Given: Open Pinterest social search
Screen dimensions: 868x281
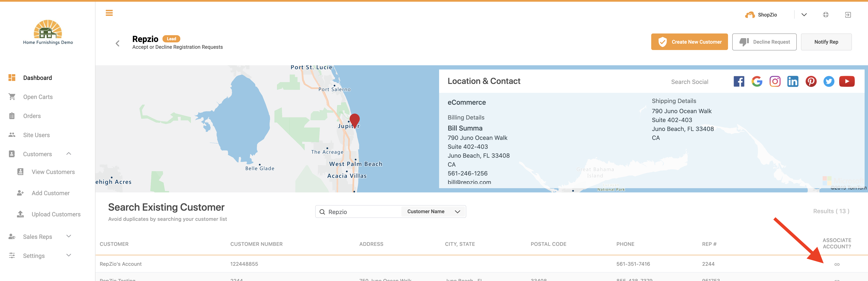Looking at the screenshot, I should pos(811,81).
